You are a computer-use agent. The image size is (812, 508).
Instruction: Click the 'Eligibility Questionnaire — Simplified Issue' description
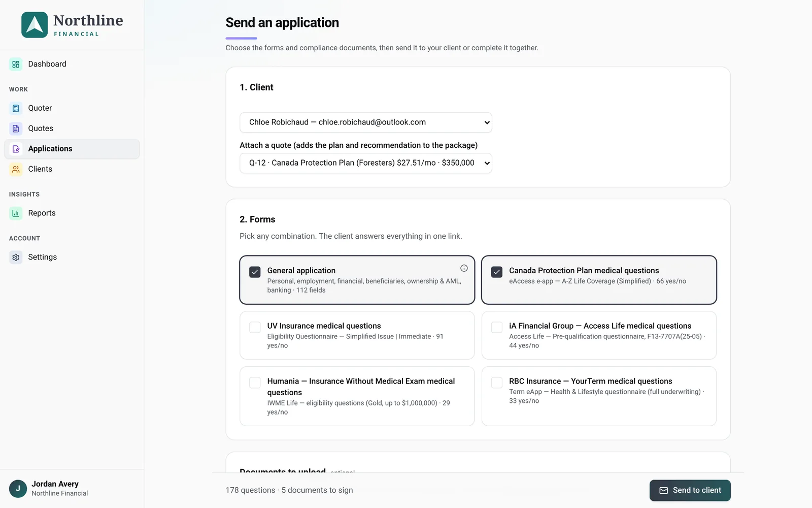point(355,341)
